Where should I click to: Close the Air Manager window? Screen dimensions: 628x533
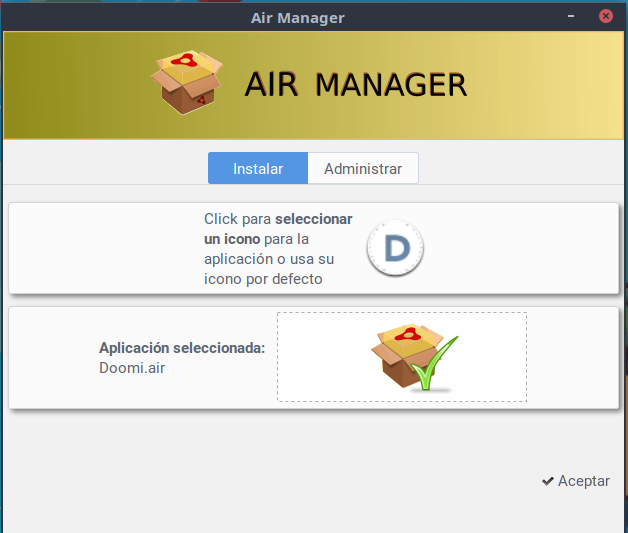point(606,16)
